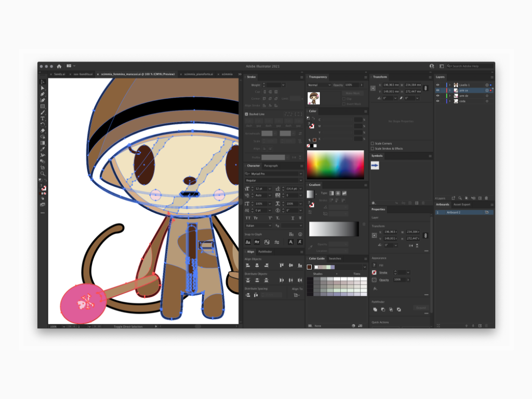Pick a color from the CMYK spectrum
532x399 pixels.
[x=335, y=165]
